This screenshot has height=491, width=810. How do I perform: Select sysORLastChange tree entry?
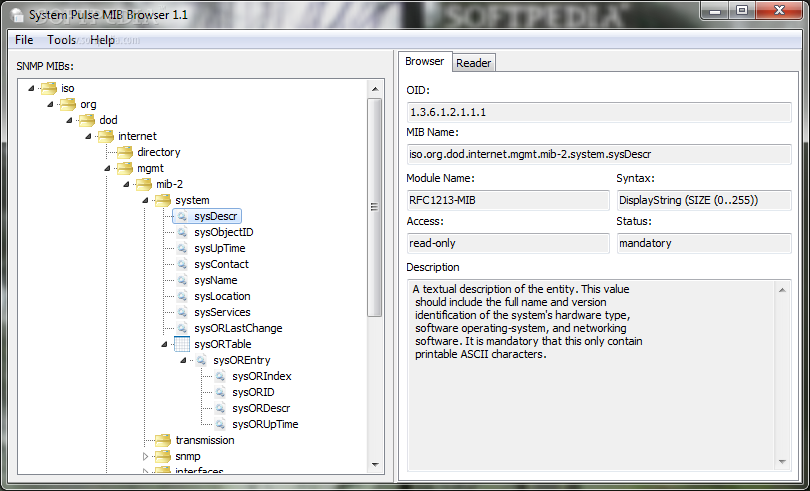coord(238,329)
